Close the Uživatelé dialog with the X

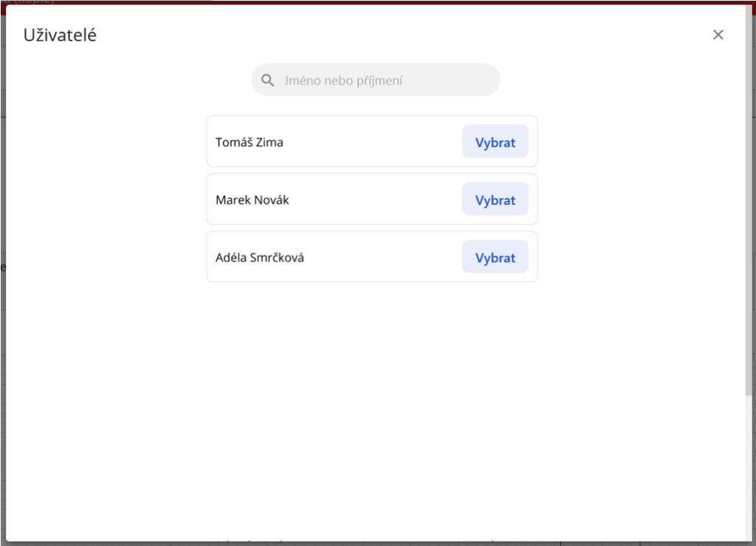pos(718,35)
